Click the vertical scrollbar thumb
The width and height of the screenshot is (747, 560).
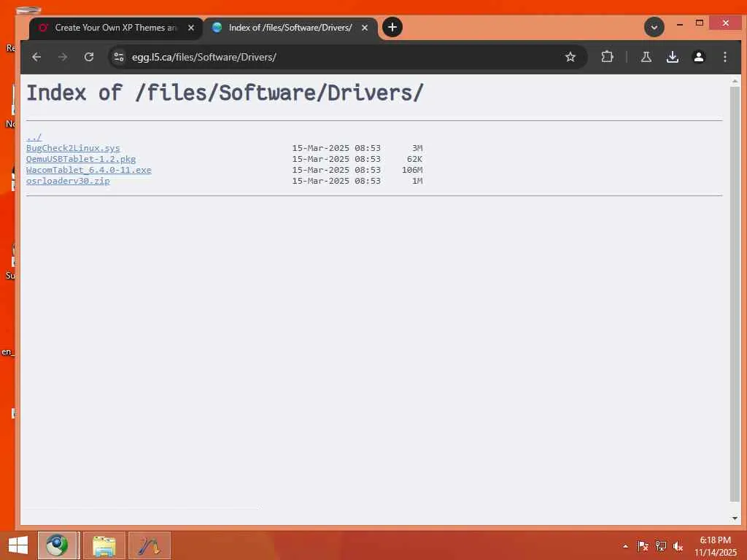pyautogui.click(x=735, y=294)
